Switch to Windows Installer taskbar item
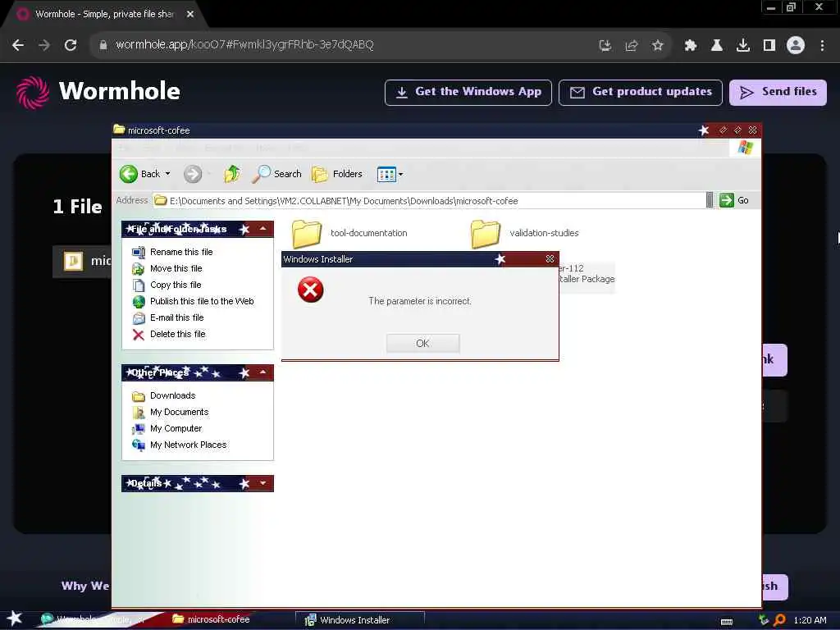The width and height of the screenshot is (840, 630). (x=361, y=620)
